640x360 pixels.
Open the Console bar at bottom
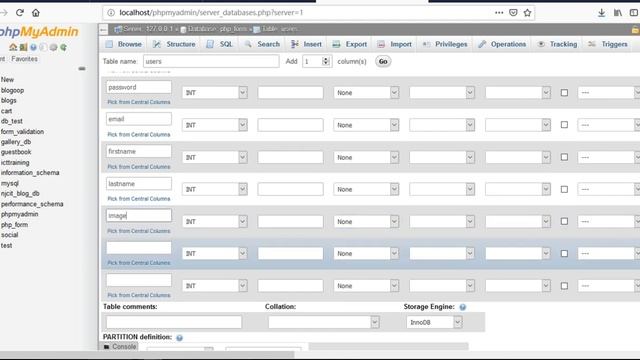click(119, 347)
